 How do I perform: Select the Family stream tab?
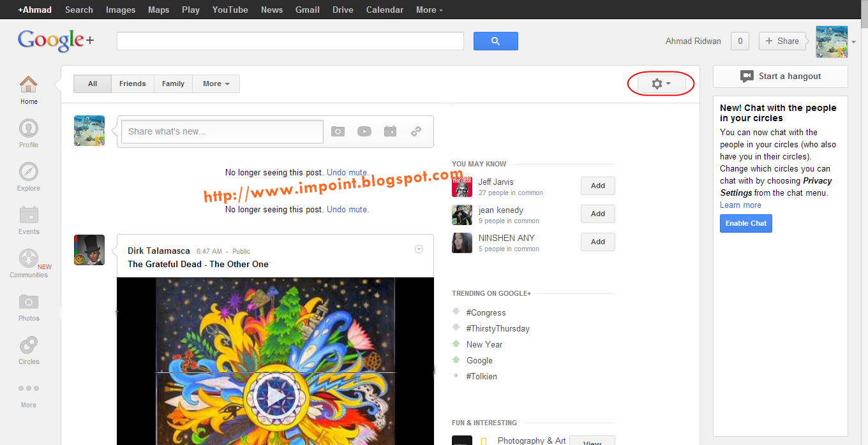point(173,84)
